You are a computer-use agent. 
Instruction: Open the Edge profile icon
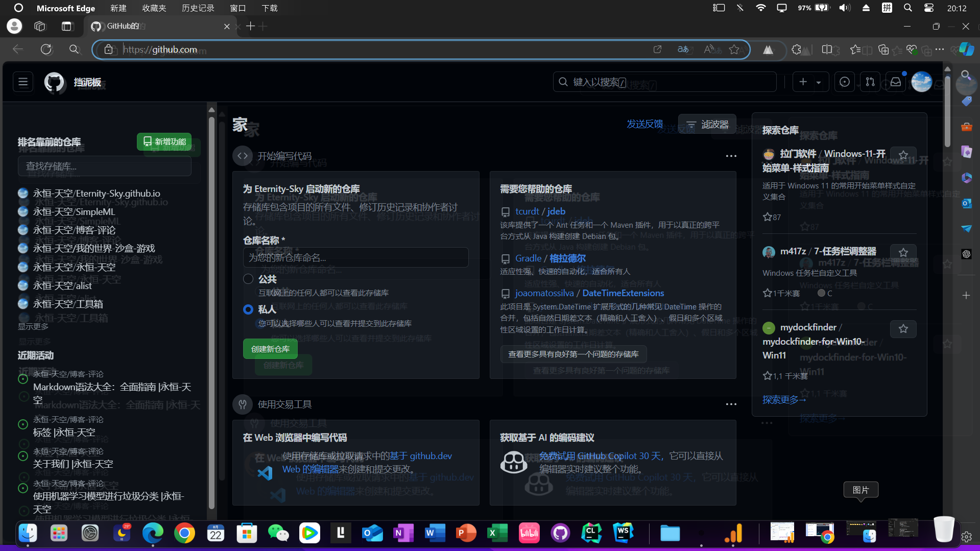(x=14, y=26)
